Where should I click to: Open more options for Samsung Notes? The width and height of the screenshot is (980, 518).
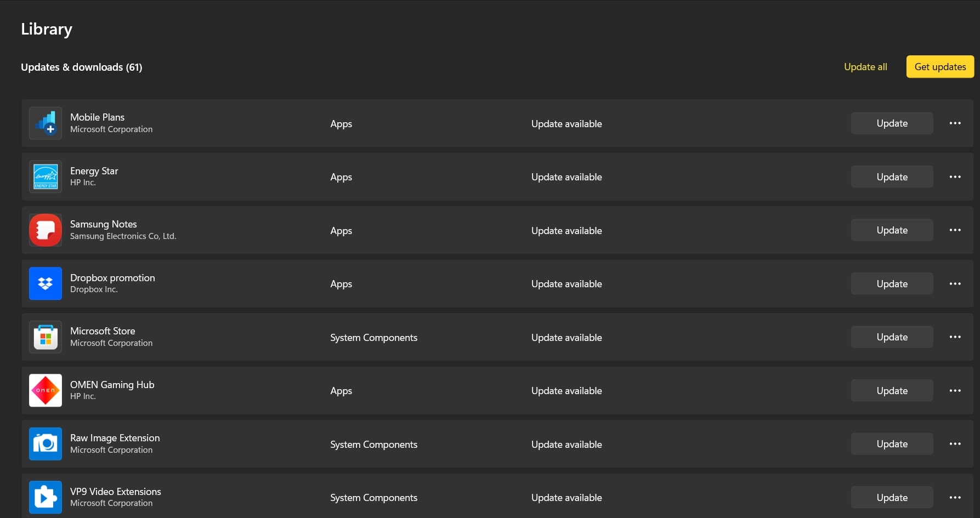(x=955, y=230)
